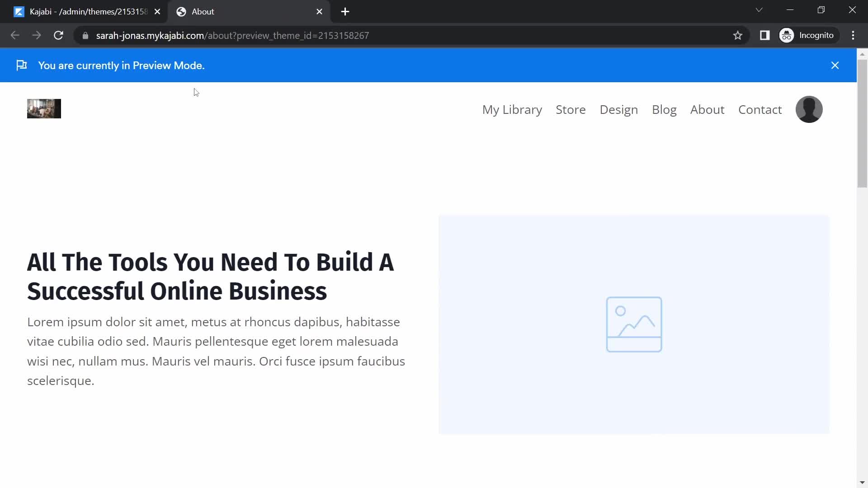Screen dimensions: 868x488
Task: Click the placeholder image icon
Action: (x=634, y=324)
